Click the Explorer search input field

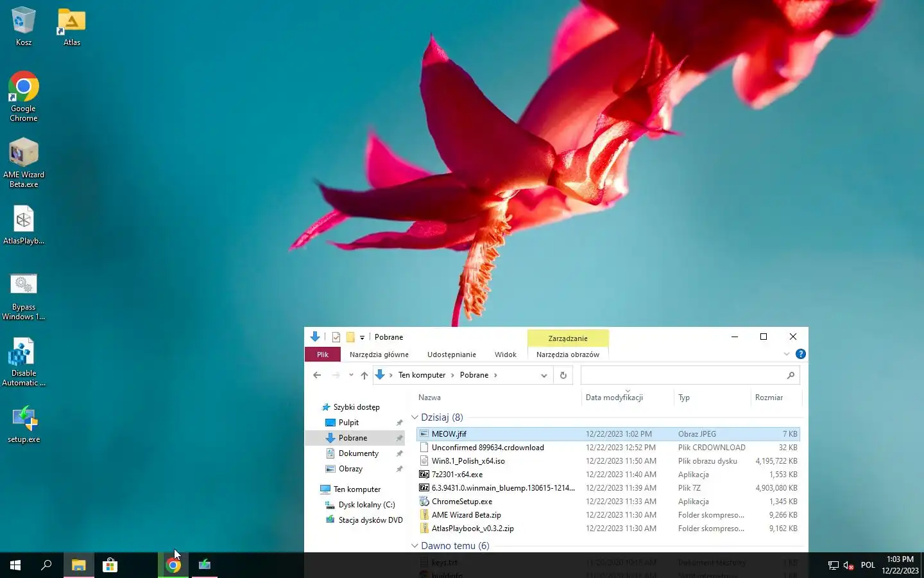pos(683,375)
